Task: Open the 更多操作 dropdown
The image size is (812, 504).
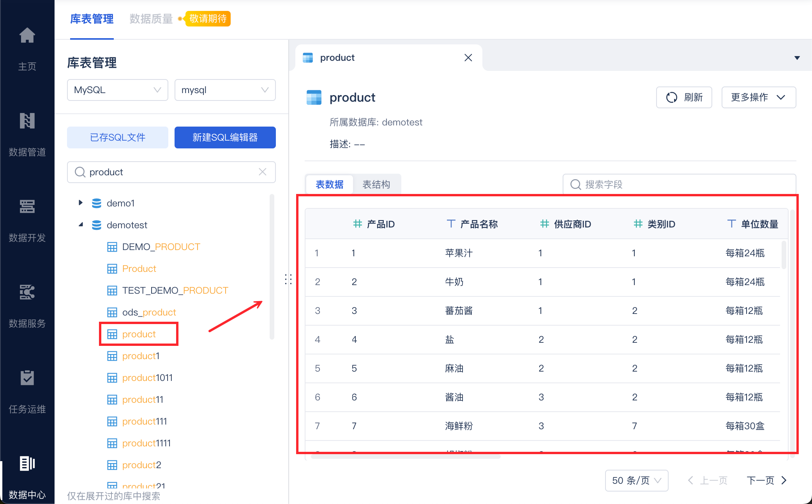Action: [x=758, y=97]
